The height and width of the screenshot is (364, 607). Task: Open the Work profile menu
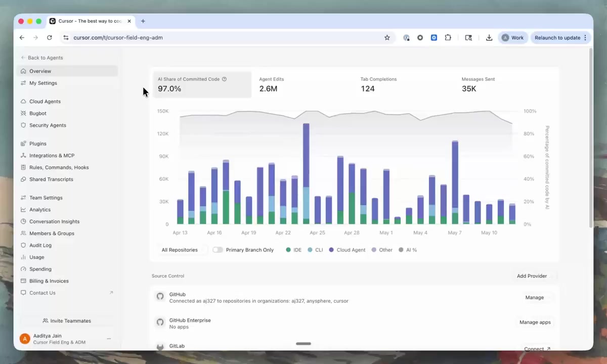513,37
